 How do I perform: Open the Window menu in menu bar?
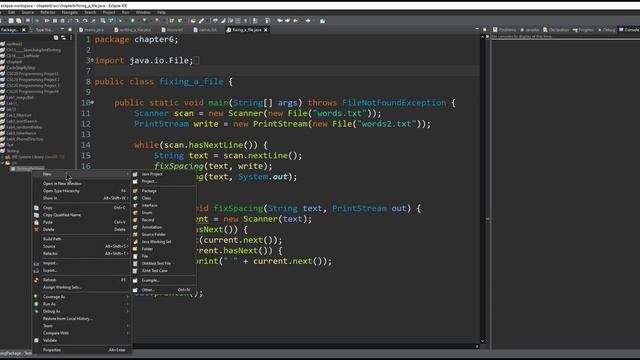pyautogui.click(x=143, y=13)
